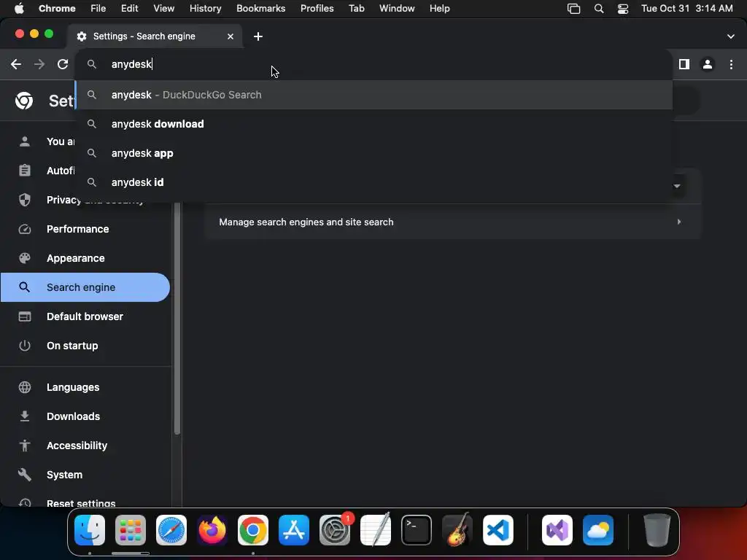Open Finder from the Dock

pyautogui.click(x=90, y=530)
